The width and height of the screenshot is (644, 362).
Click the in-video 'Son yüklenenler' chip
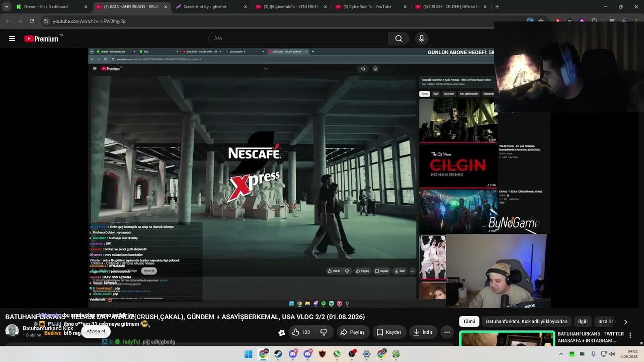(x=469, y=94)
